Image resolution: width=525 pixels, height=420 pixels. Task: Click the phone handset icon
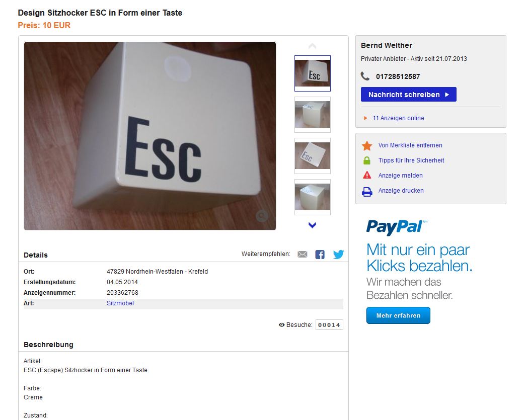365,76
